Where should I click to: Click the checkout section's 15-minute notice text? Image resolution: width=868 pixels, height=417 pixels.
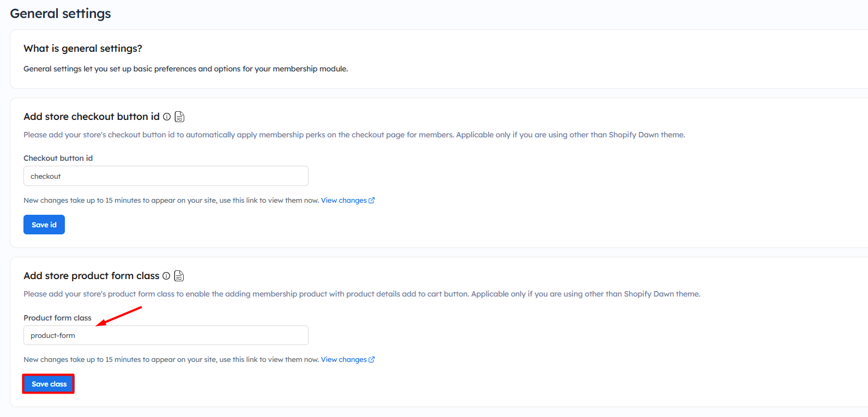171,201
